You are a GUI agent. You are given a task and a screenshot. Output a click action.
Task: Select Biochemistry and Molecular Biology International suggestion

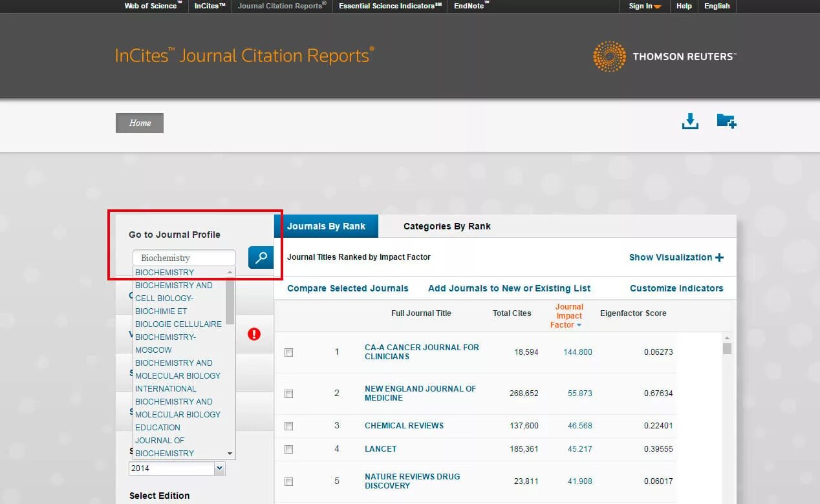(x=178, y=375)
